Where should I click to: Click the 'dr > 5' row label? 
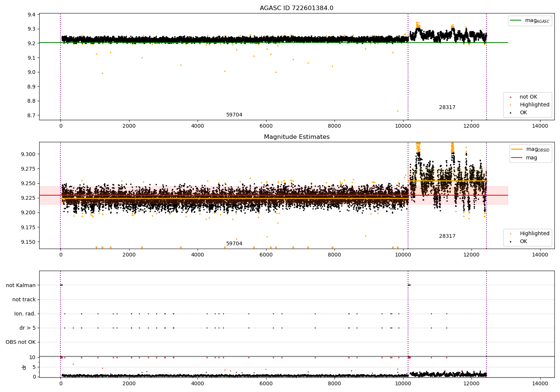coord(28,328)
